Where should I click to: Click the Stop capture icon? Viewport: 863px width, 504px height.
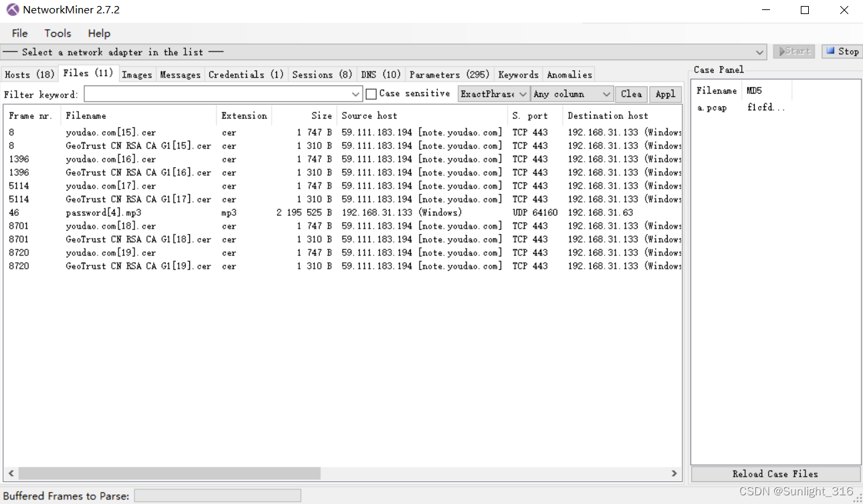point(841,51)
